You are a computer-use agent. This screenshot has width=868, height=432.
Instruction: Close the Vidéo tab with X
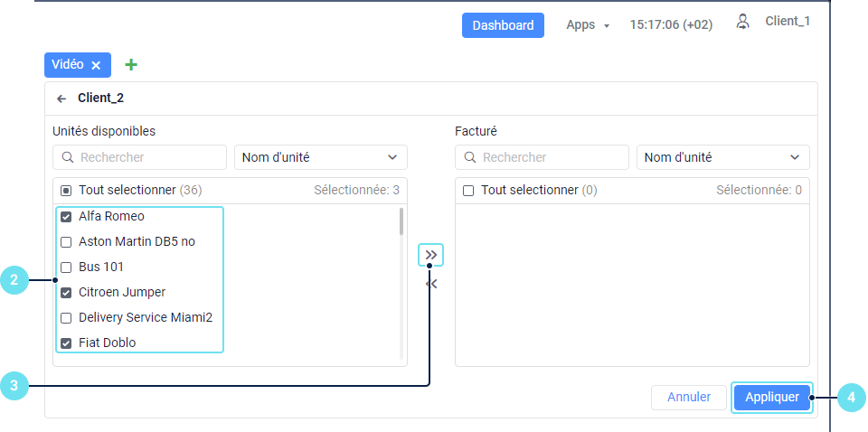click(x=96, y=65)
